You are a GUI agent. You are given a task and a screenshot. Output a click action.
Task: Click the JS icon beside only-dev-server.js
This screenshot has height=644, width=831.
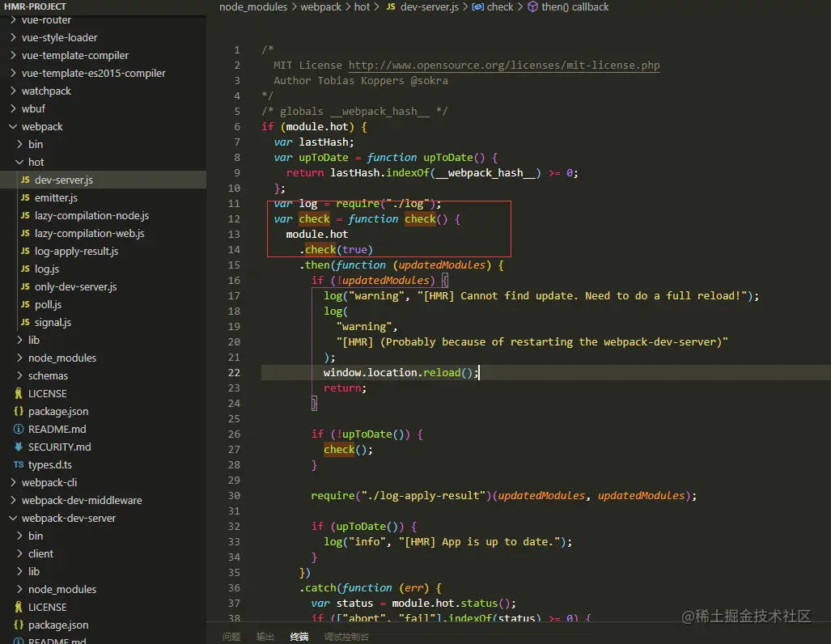(25, 286)
